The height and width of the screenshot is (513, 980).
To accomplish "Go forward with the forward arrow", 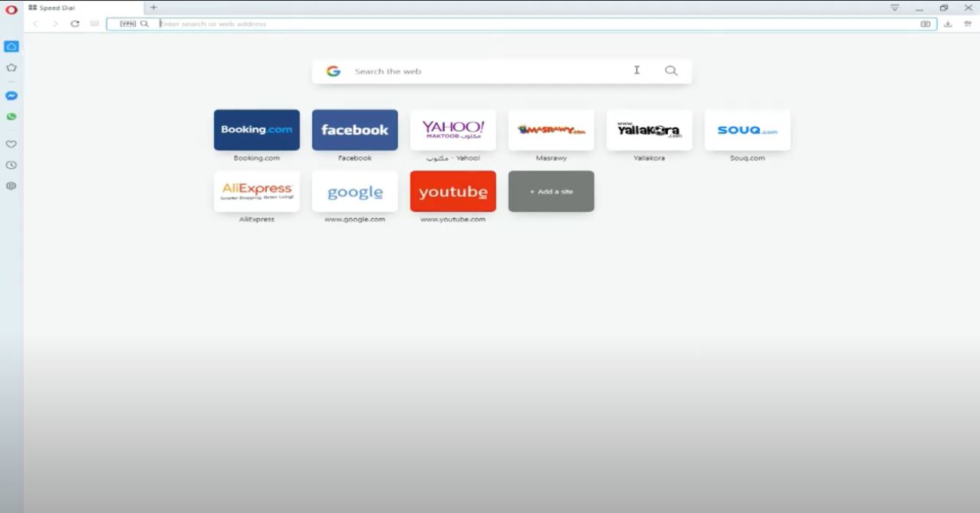I will point(55,24).
